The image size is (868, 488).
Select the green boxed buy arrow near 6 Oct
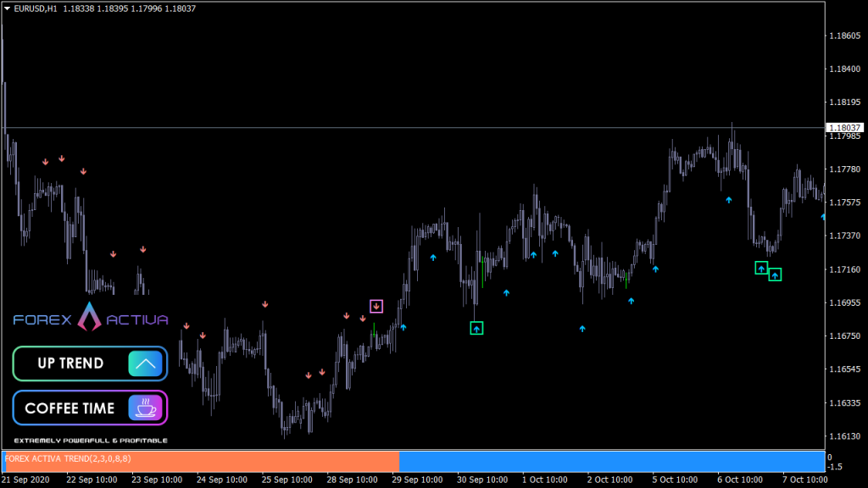point(761,267)
